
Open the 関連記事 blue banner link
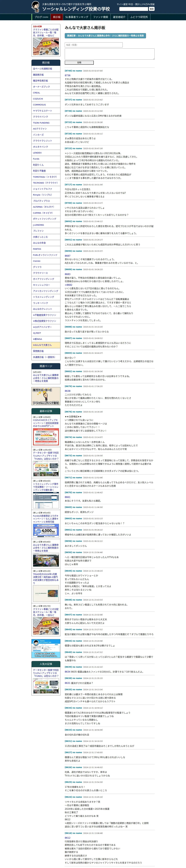click(105, 35)
